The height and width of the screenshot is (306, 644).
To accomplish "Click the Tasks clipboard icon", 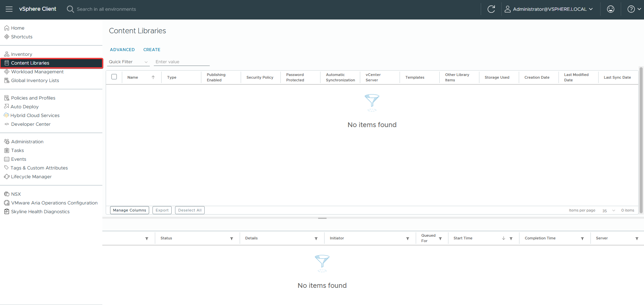I will [x=7, y=150].
